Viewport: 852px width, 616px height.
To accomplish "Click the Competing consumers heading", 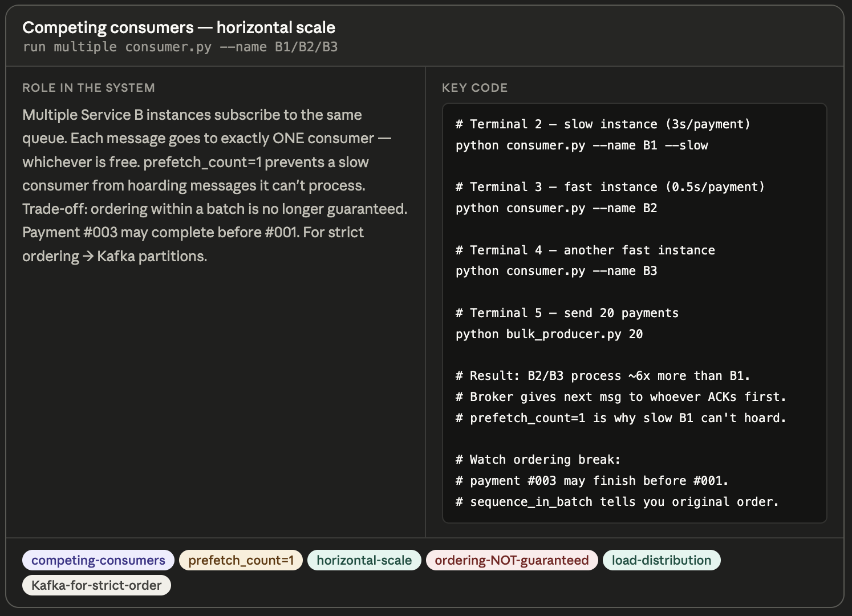I will [x=178, y=27].
